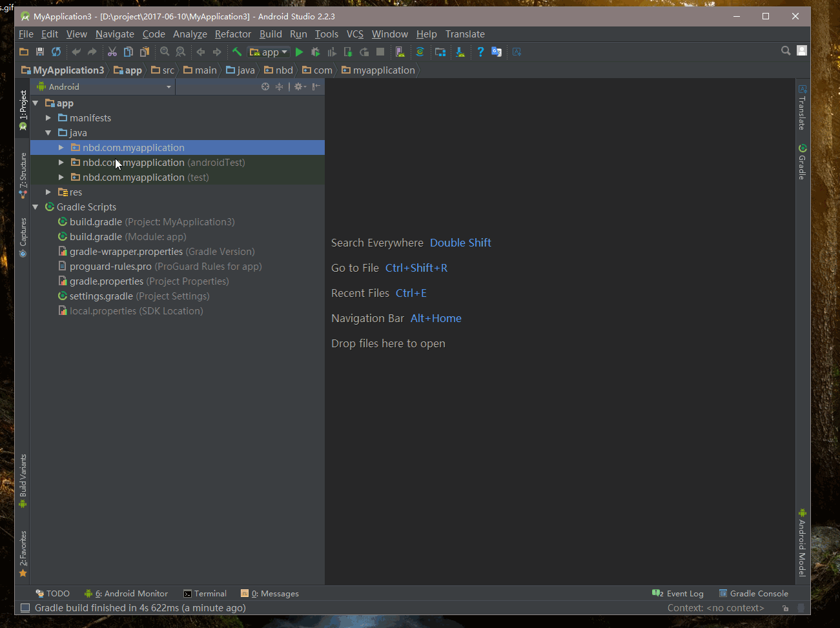Click Collapse All icon in Project panel

point(279,86)
